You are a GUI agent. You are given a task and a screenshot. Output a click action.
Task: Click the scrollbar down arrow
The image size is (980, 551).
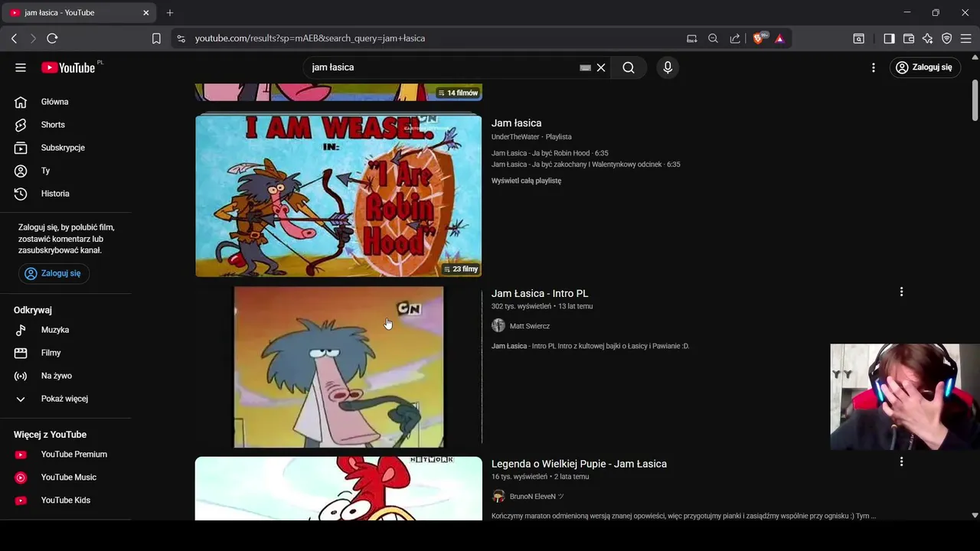coord(975,516)
